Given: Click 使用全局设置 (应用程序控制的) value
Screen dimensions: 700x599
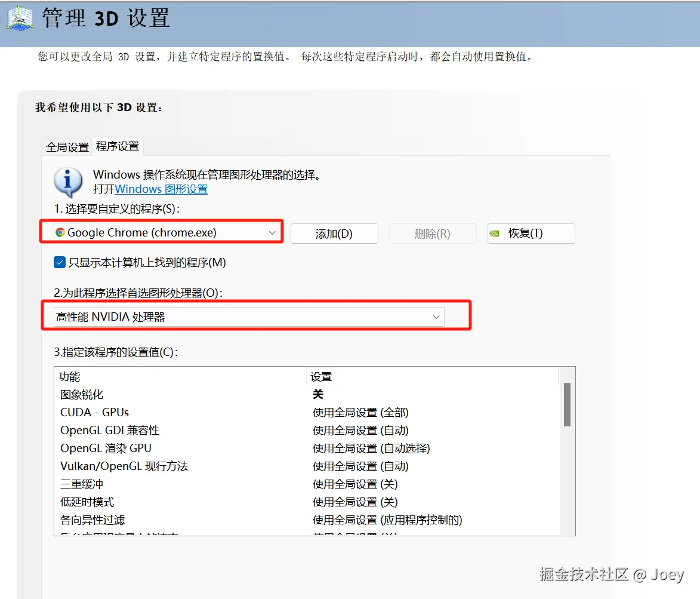Looking at the screenshot, I should coord(387,520).
